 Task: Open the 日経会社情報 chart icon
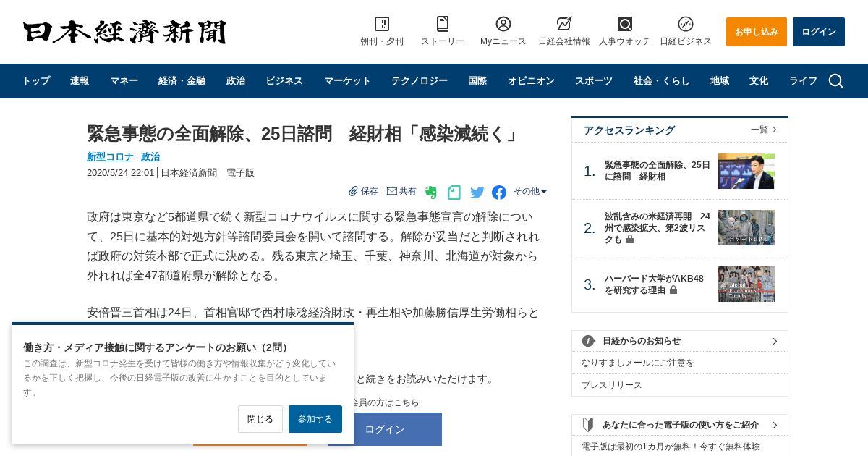coord(564,24)
